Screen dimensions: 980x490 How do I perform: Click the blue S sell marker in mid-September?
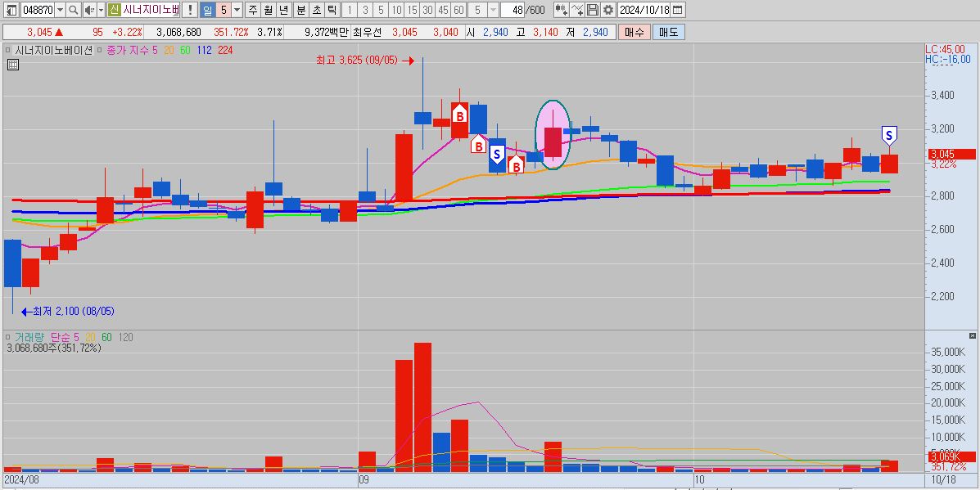(x=497, y=154)
